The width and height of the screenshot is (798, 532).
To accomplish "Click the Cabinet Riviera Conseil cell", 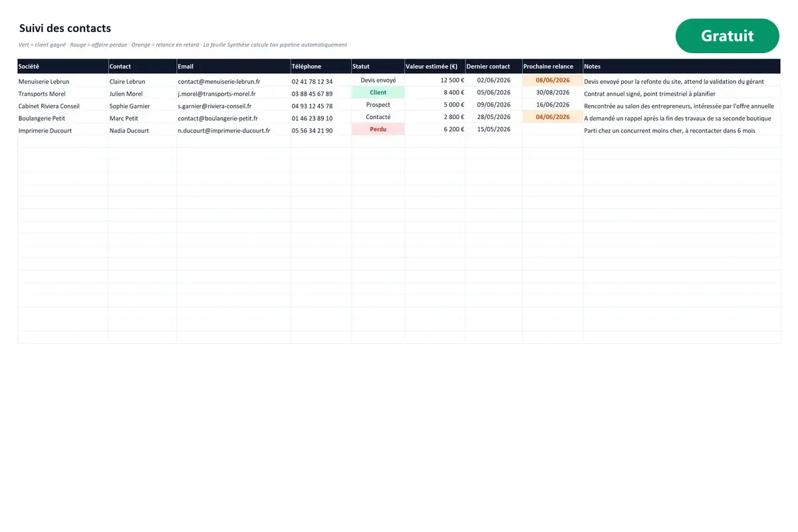I will (x=63, y=105).
